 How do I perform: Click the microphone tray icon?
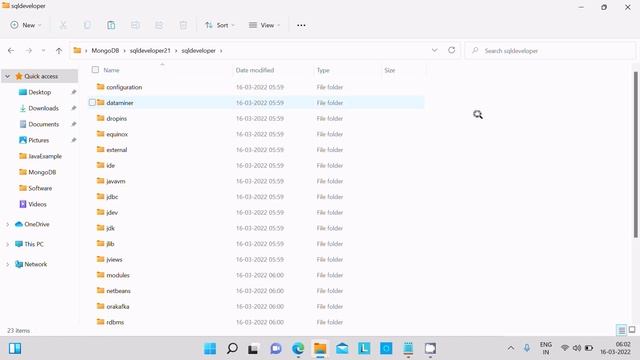click(527, 348)
